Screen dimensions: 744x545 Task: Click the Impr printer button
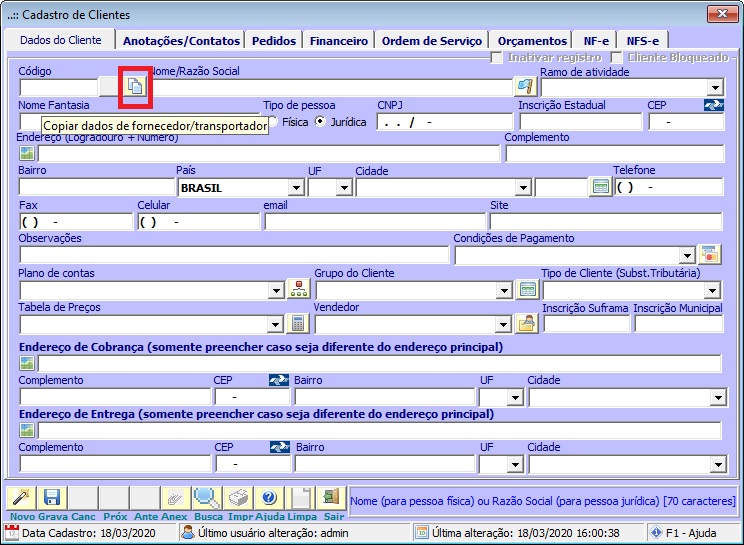pyautogui.click(x=238, y=498)
